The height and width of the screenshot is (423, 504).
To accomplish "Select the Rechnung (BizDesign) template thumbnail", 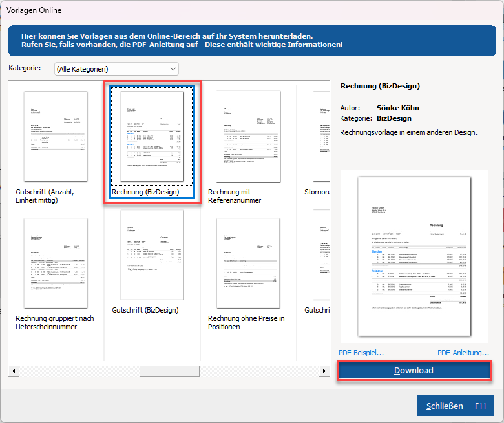I will (x=152, y=136).
